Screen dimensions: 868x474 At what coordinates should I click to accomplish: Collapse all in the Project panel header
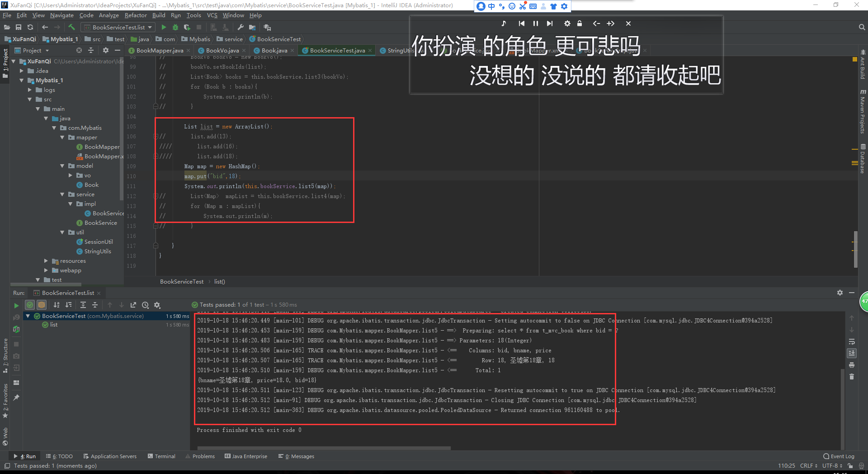91,50
